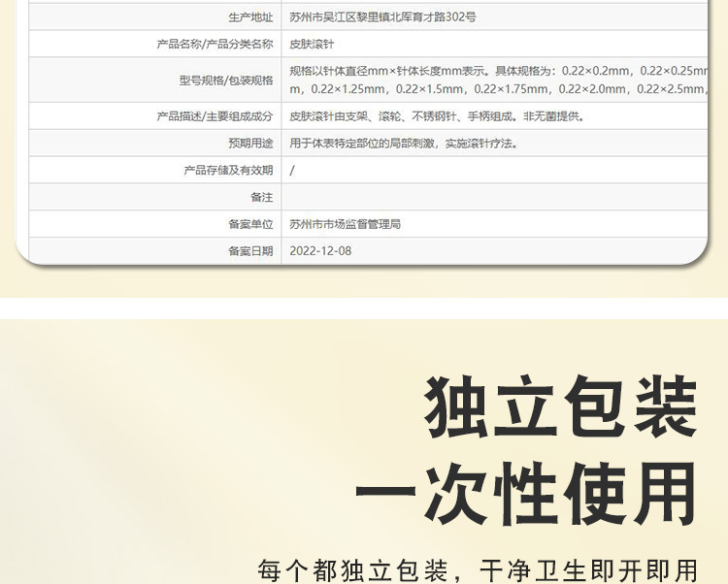This screenshot has height=584, width=728.
Task: Click the spec line containing 0.22×1.25mm
Action: pos(498,89)
